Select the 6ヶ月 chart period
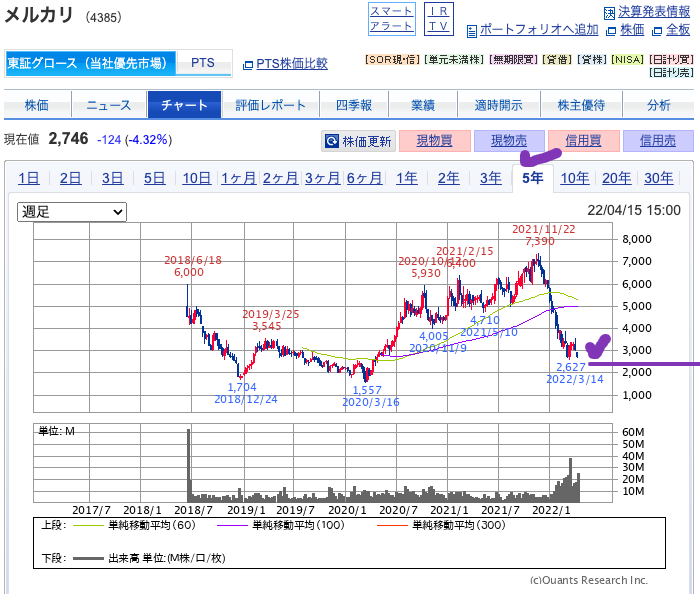The height and width of the screenshot is (594, 700). 364,179
